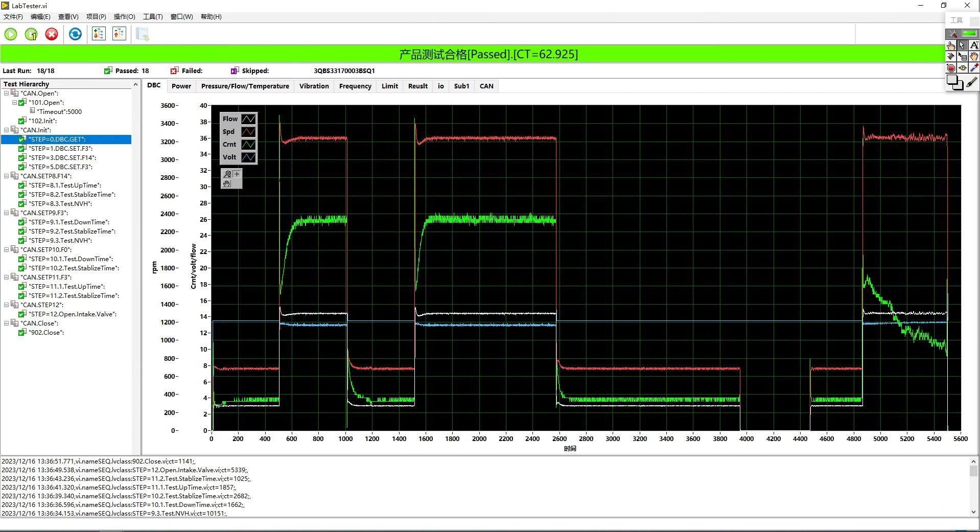Click the collapse-all tree icon
980x532 pixels.
point(119,34)
